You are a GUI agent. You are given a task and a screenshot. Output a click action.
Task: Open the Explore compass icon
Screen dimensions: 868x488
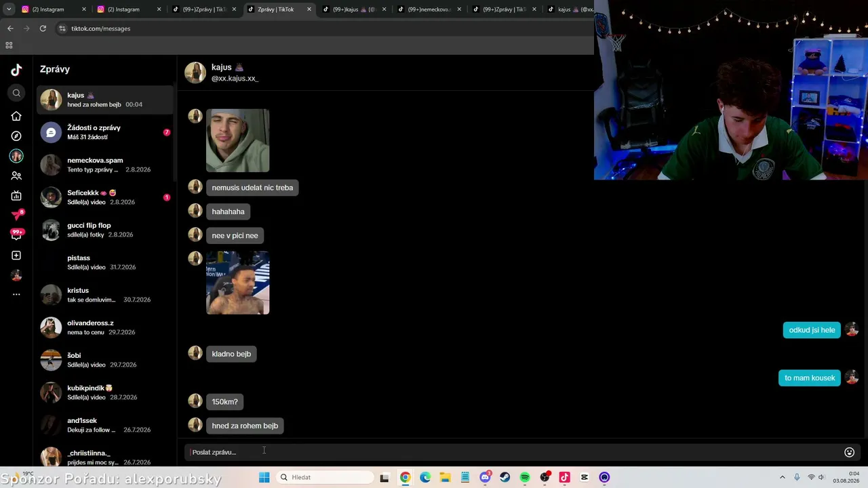pyautogui.click(x=16, y=136)
